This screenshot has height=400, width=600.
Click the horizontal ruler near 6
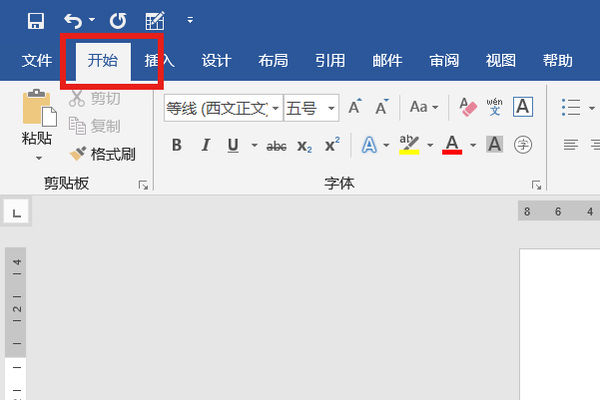pyautogui.click(x=558, y=211)
